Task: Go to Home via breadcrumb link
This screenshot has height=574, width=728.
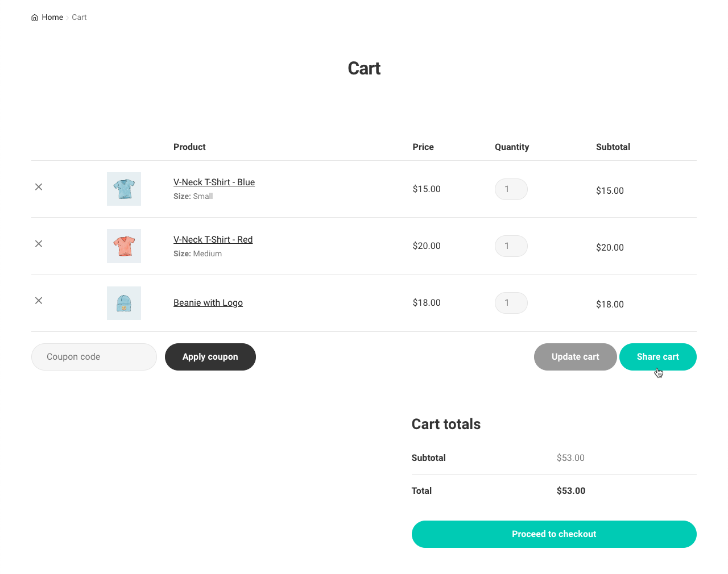Action: [52, 18]
